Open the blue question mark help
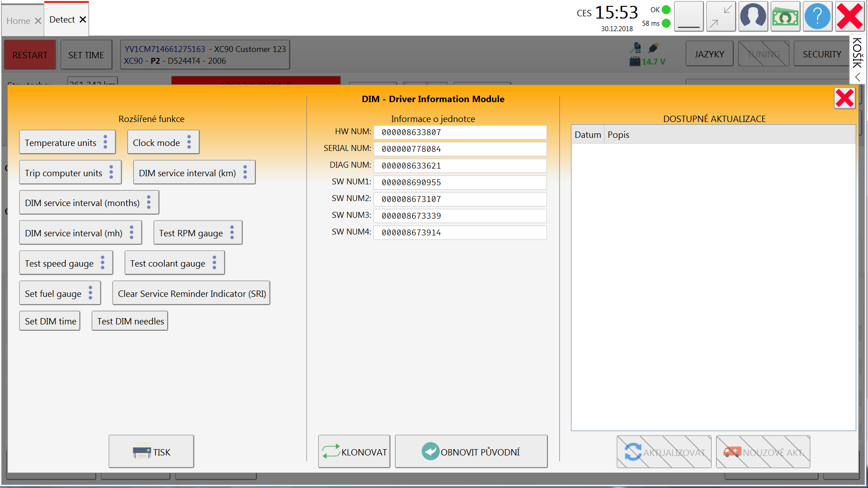The image size is (868, 488). pos(817,17)
